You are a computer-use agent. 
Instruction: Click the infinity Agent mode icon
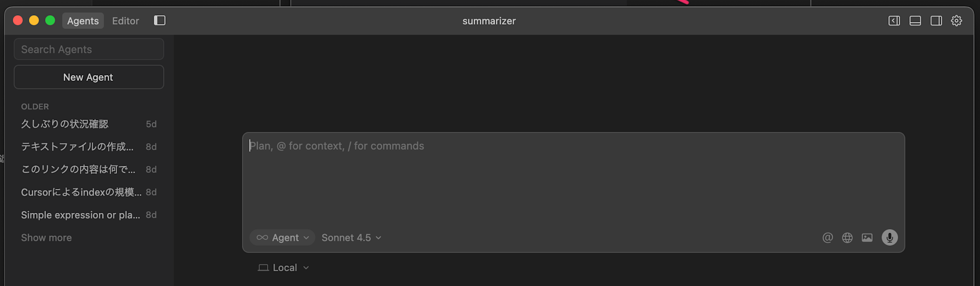[262, 238]
